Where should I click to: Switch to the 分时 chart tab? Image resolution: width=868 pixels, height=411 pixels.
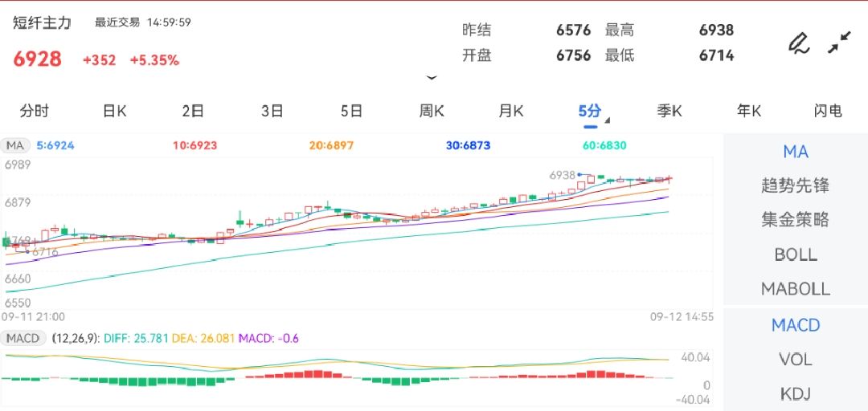(34, 111)
